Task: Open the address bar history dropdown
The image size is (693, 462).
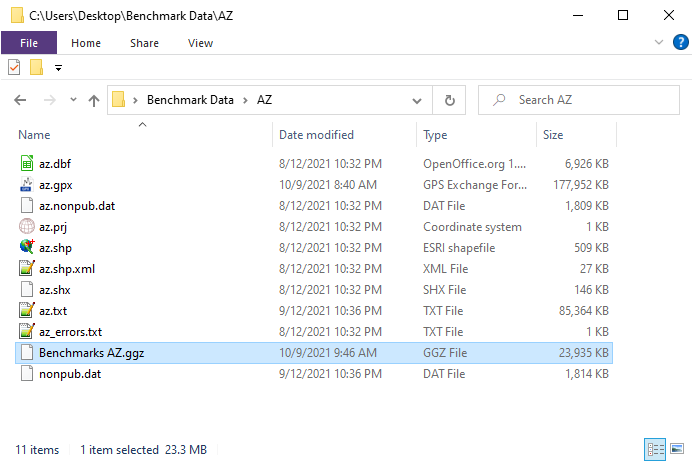Action: click(x=416, y=101)
